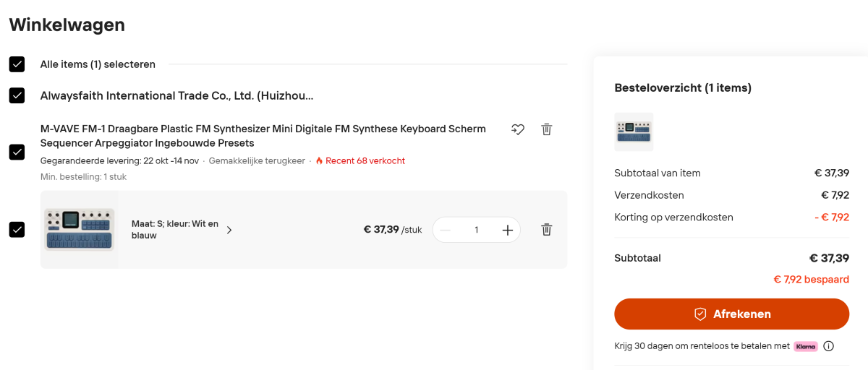Open the M-VAVE FM-1 product title link
868x370 pixels.
pyautogui.click(x=263, y=136)
